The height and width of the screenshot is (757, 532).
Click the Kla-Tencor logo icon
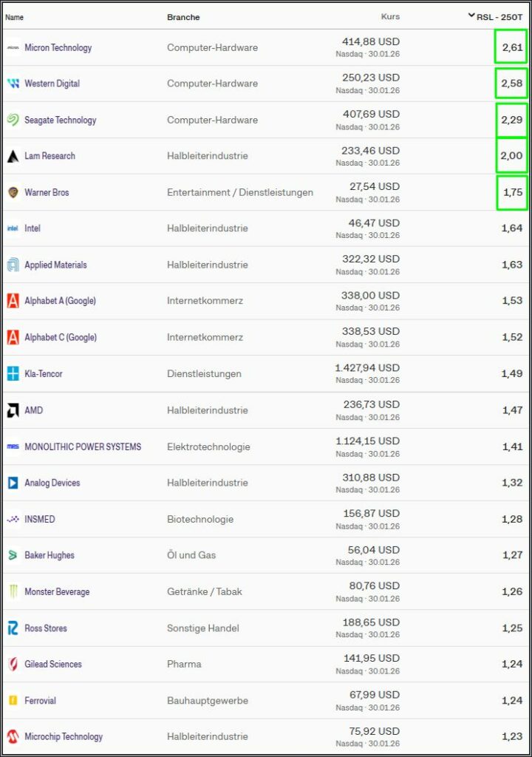[13, 374]
